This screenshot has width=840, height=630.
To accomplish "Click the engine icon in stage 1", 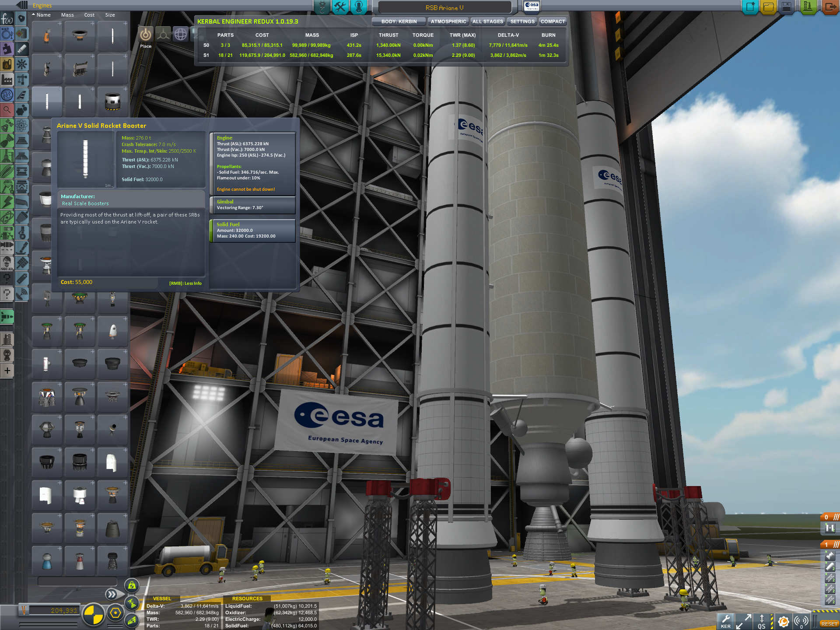I will [x=830, y=556].
